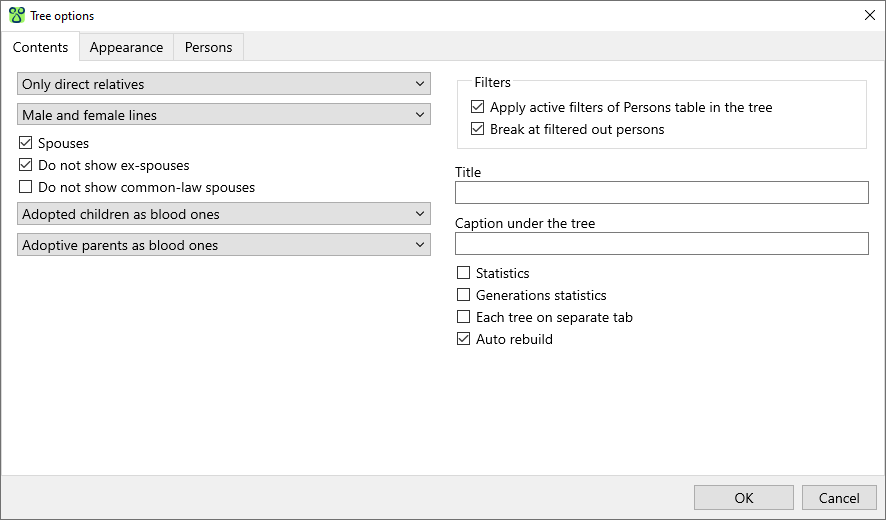Toggle Do not show ex-spouses checkbox
886x520 pixels.
[25, 165]
